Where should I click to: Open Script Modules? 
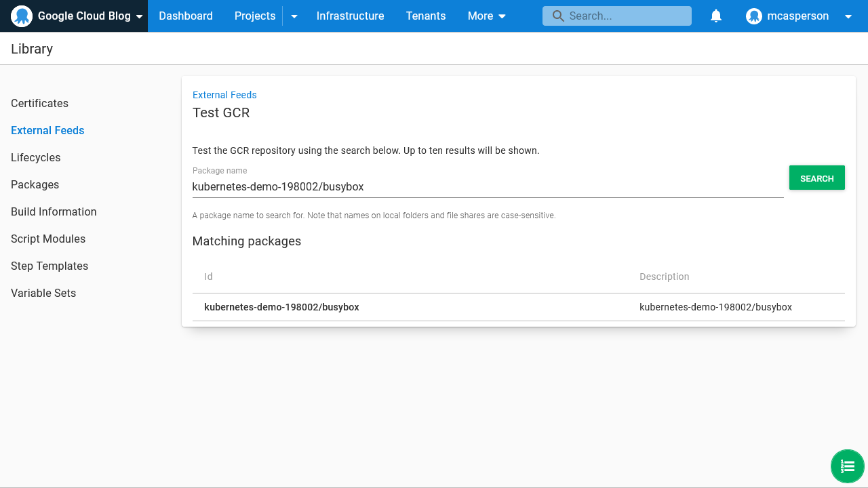coord(47,239)
